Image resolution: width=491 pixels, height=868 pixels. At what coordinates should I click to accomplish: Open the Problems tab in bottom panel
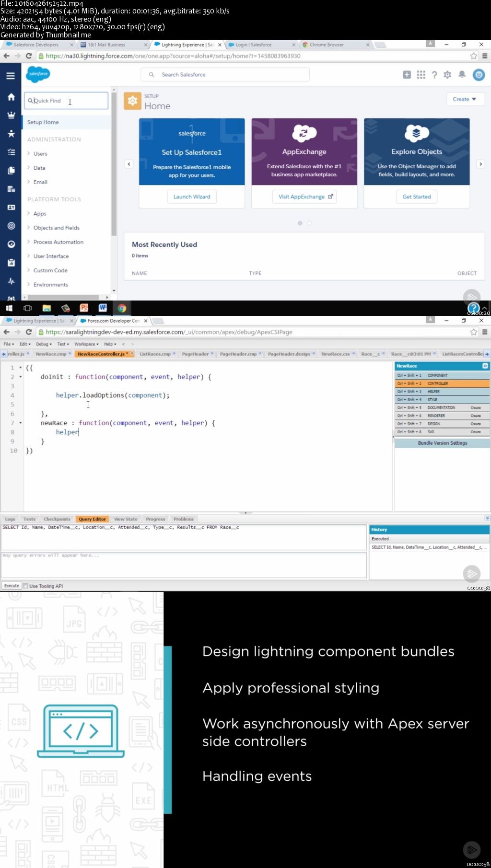184,519
